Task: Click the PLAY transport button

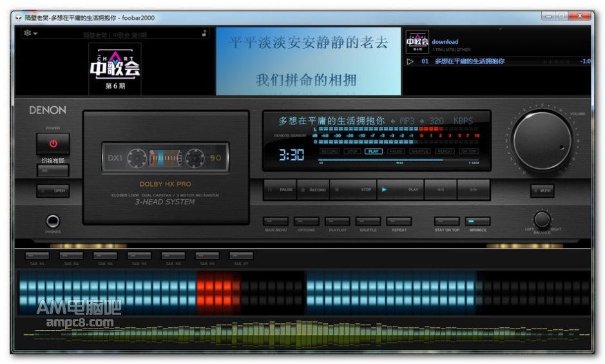Action: (x=400, y=189)
